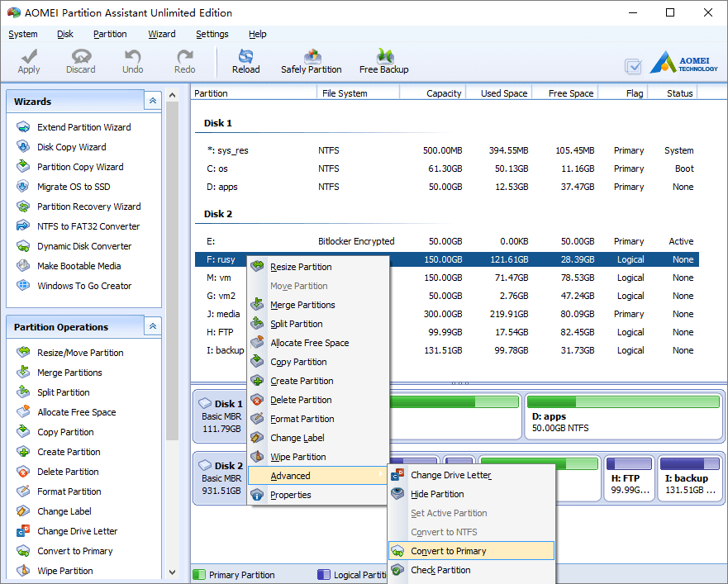The height and width of the screenshot is (584, 728).
Task: Collapse the Partition Operations panel
Action: coord(152,326)
